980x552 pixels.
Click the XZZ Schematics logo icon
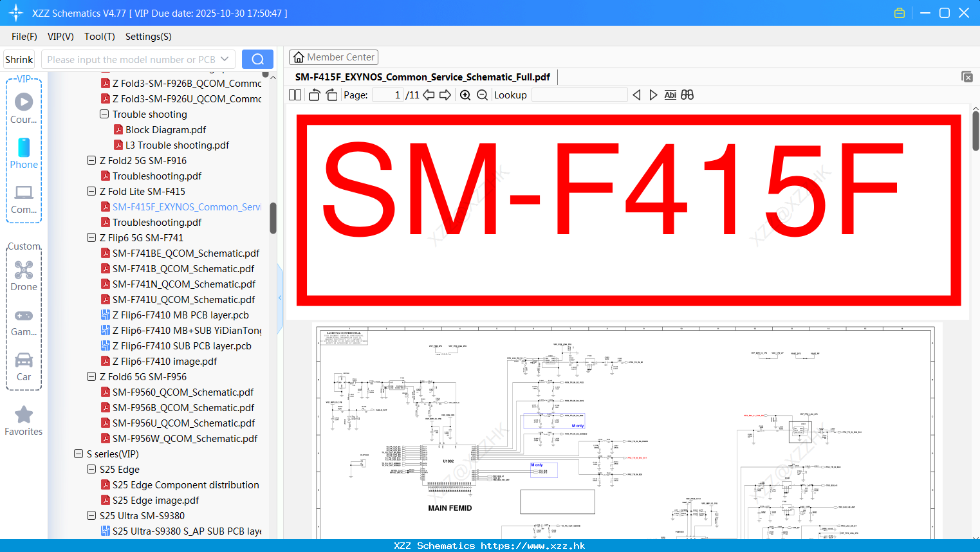[16, 13]
